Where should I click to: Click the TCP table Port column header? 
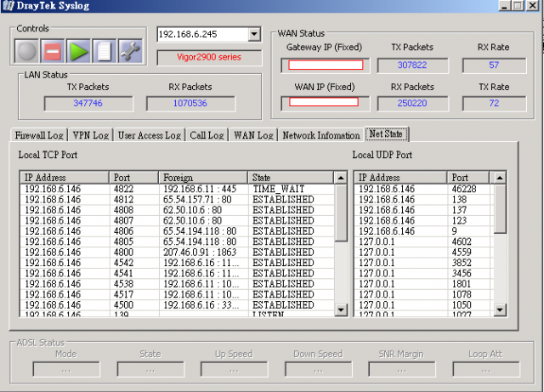pos(133,178)
